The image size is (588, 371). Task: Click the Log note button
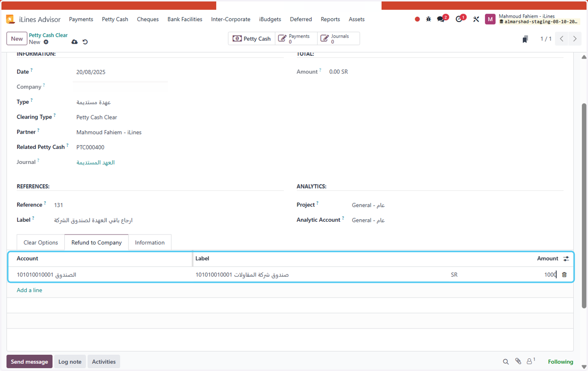pyautogui.click(x=70, y=362)
